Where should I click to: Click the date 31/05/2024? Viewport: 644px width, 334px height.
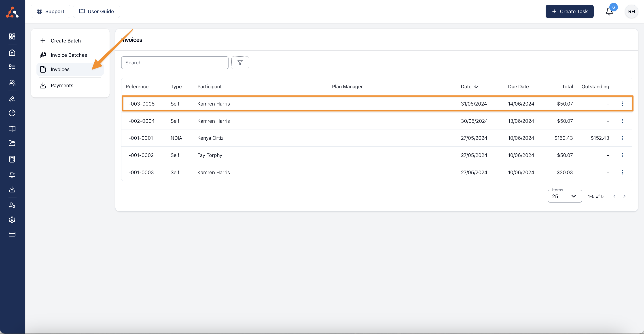click(x=474, y=104)
